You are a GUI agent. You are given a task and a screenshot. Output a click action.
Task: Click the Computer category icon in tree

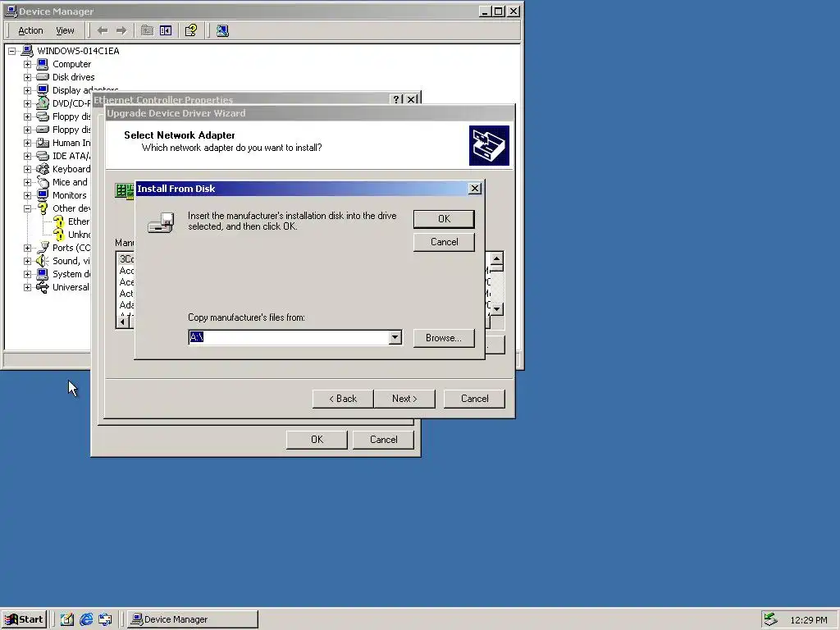(x=43, y=64)
